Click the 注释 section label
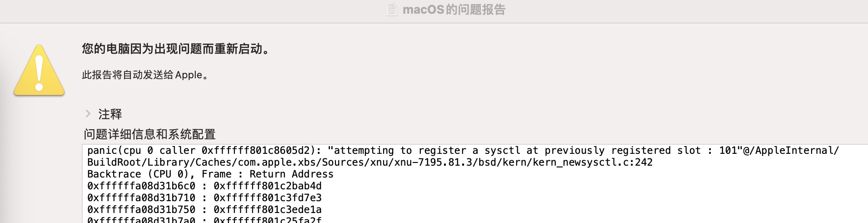The image size is (868, 223). pyautogui.click(x=110, y=114)
